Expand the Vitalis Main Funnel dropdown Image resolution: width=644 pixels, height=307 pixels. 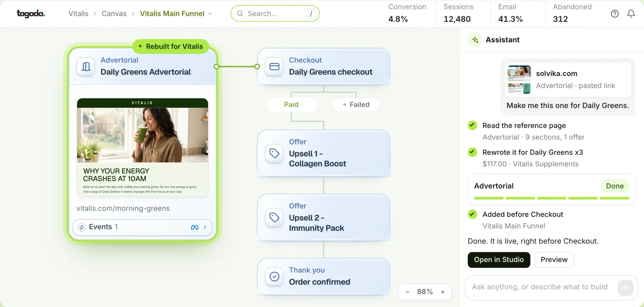210,14
